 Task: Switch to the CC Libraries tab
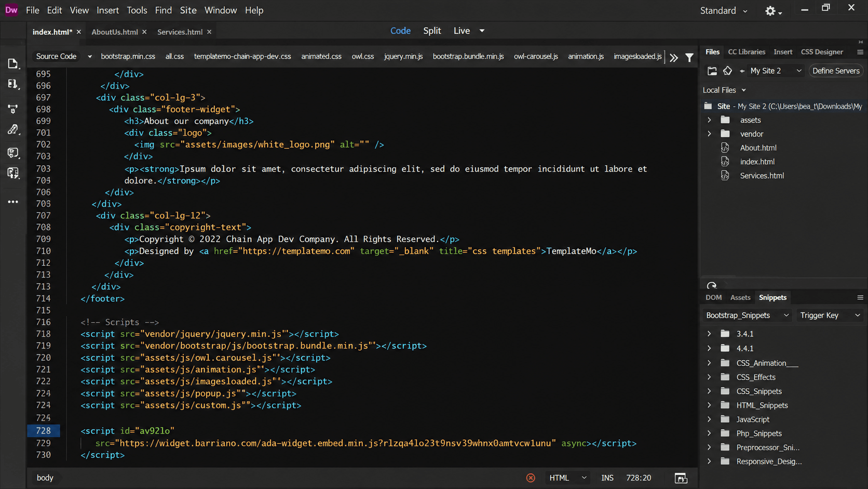[747, 52]
